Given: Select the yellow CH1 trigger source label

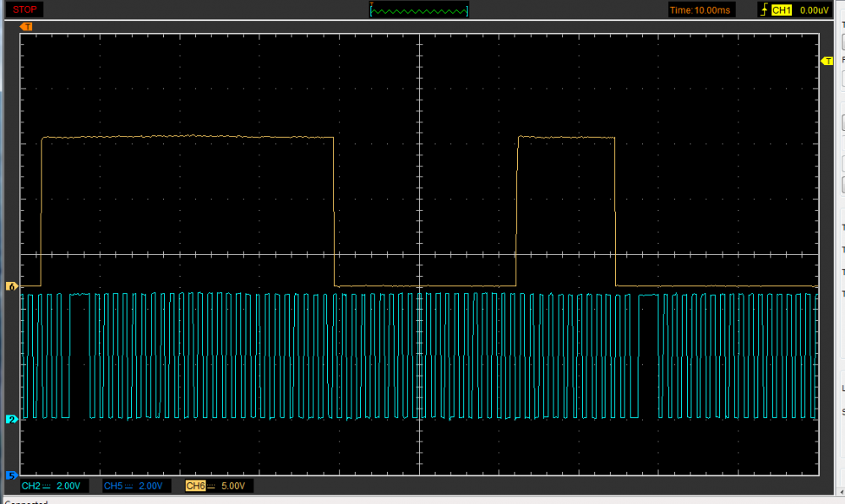Looking at the screenshot, I should (782, 10).
